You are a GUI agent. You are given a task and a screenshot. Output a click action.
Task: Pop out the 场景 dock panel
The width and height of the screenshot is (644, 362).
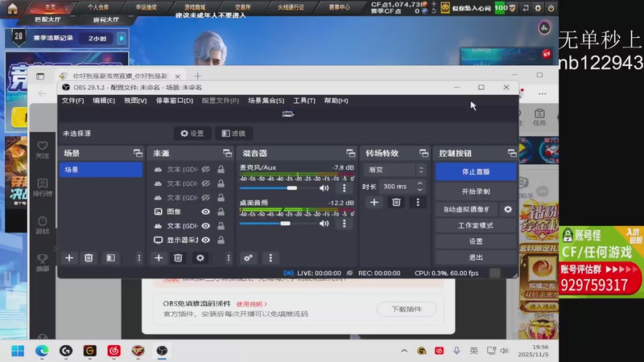pyautogui.click(x=138, y=153)
